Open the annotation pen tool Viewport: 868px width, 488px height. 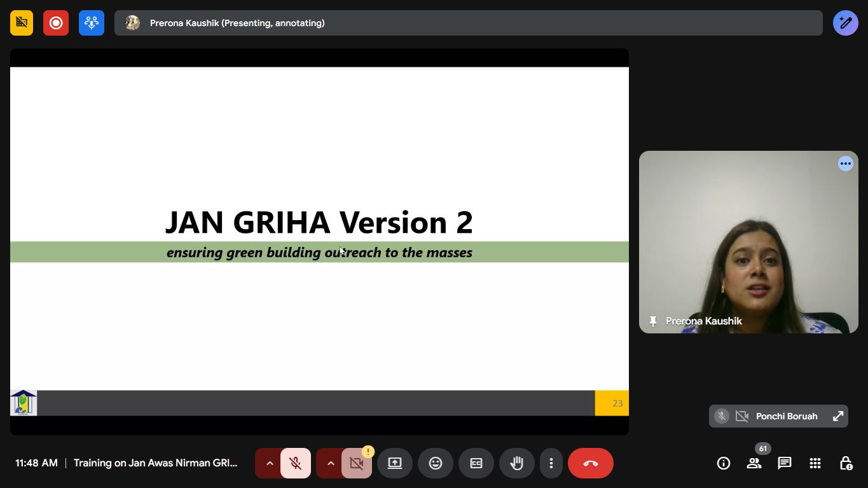click(845, 22)
